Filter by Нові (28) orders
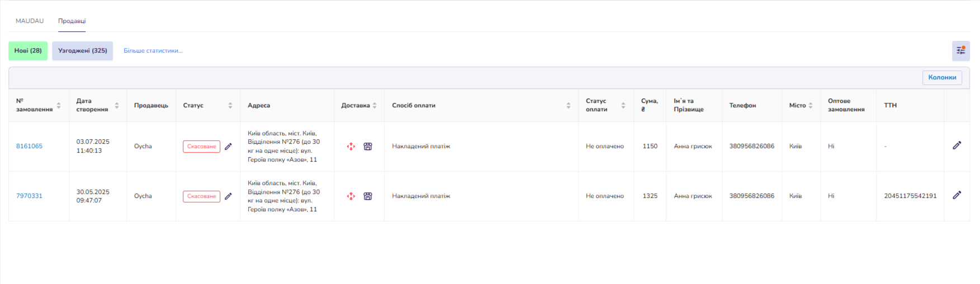The width and height of the screenshot is (980, 284). coord(28,51)
